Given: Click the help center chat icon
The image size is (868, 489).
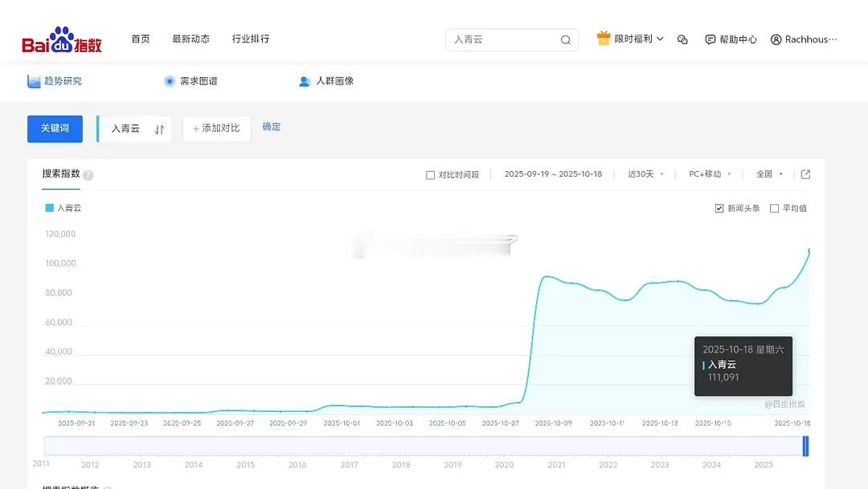Looking at the screenshot, I should (x=710, y=39).
